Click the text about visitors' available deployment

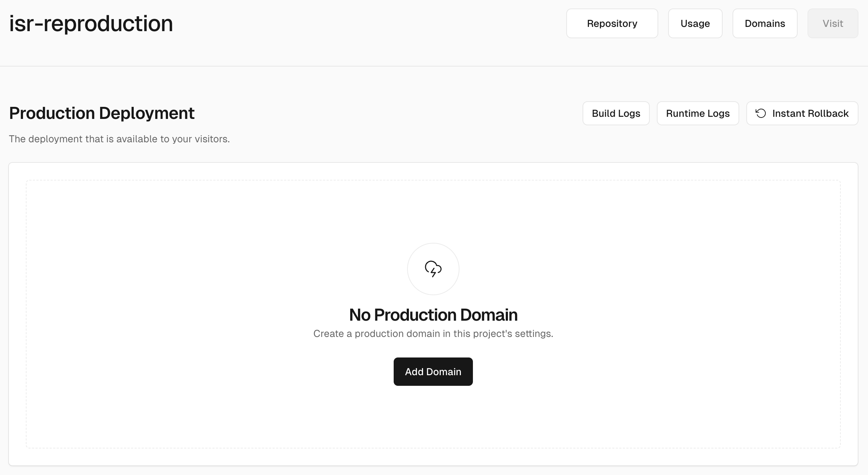[x=119, y=139]
